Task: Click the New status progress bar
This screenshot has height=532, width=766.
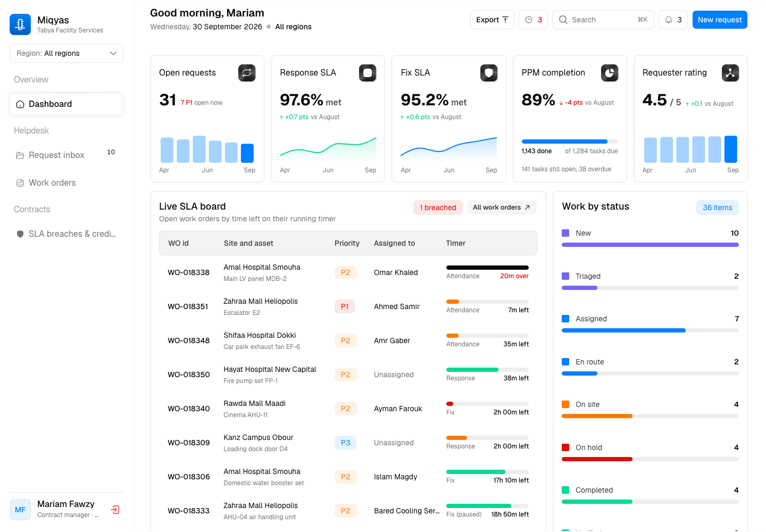Action: coord(650,245)
